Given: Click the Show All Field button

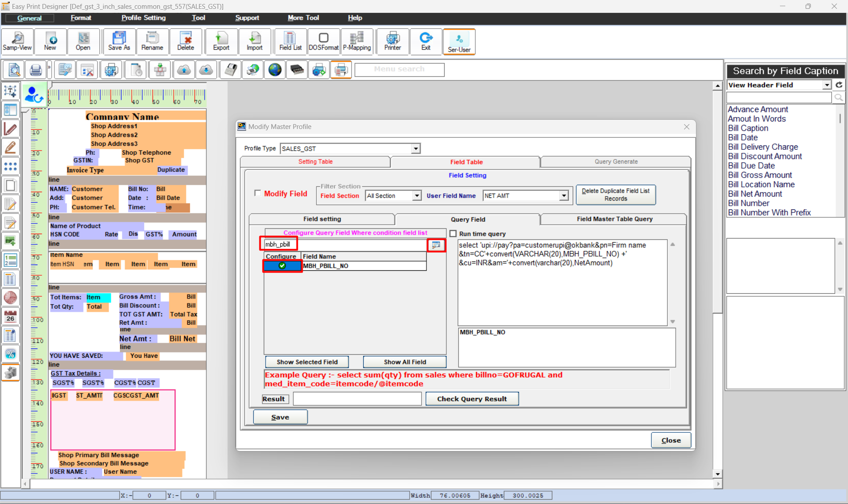Looking at the screenshot, I should click(404, 362).
